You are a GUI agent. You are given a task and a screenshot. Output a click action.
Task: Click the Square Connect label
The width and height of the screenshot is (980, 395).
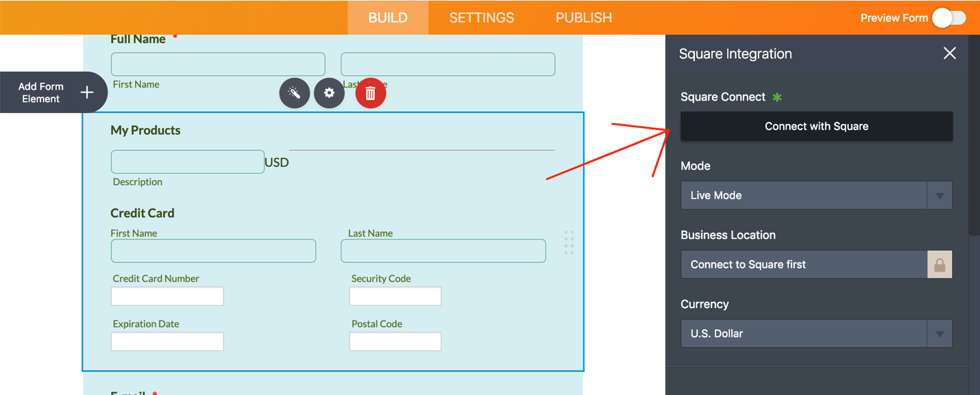(x=723, y=97)
